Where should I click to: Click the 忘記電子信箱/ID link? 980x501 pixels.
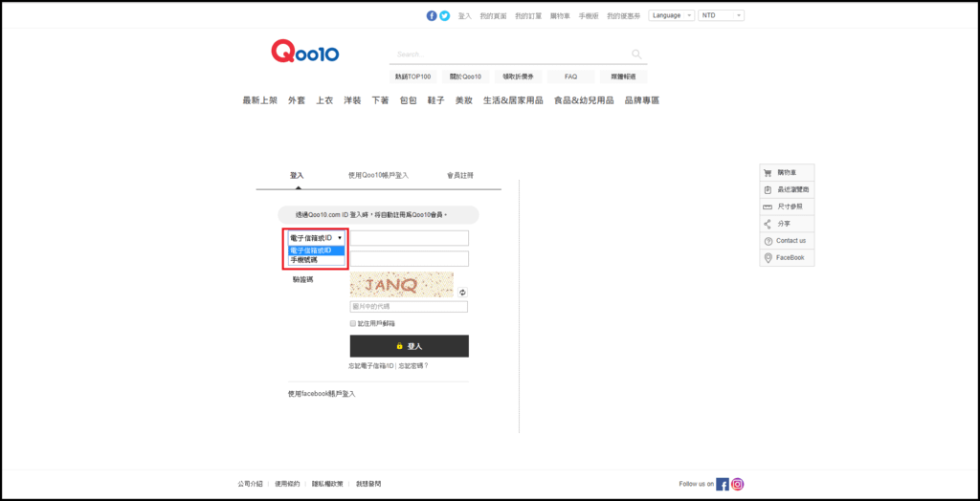371,365
